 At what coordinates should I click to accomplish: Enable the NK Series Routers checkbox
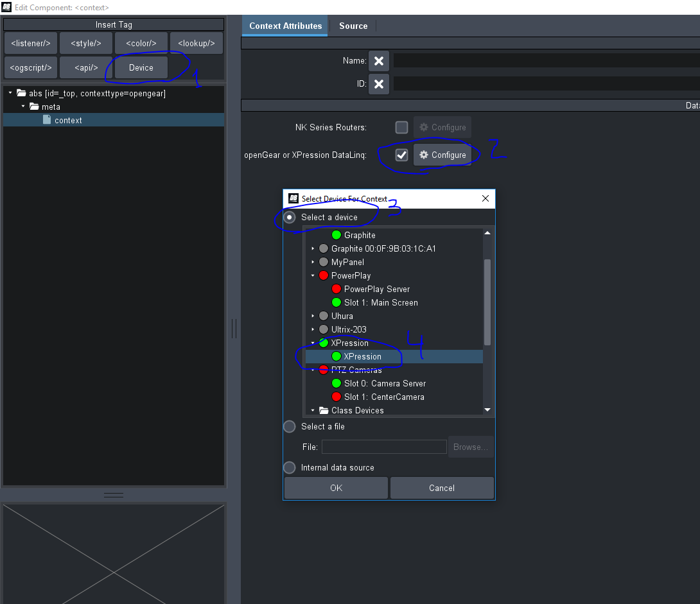pos(401,127)
